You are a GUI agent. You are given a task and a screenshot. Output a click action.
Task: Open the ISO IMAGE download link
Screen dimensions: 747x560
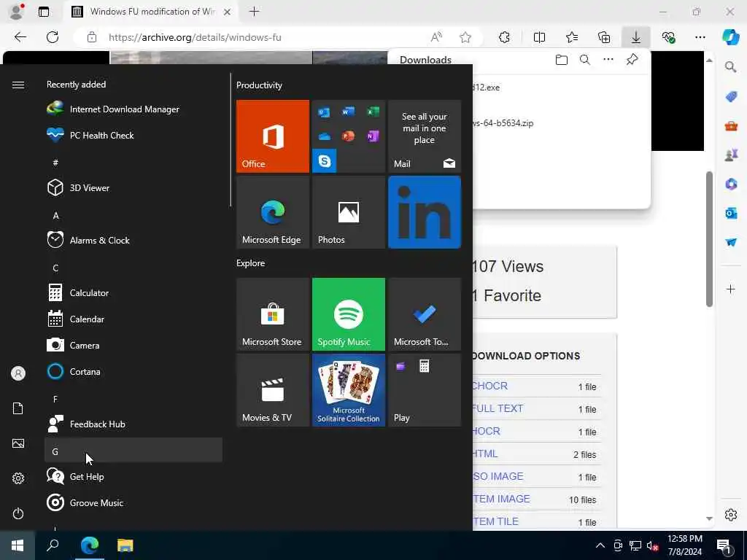[498, 476]
